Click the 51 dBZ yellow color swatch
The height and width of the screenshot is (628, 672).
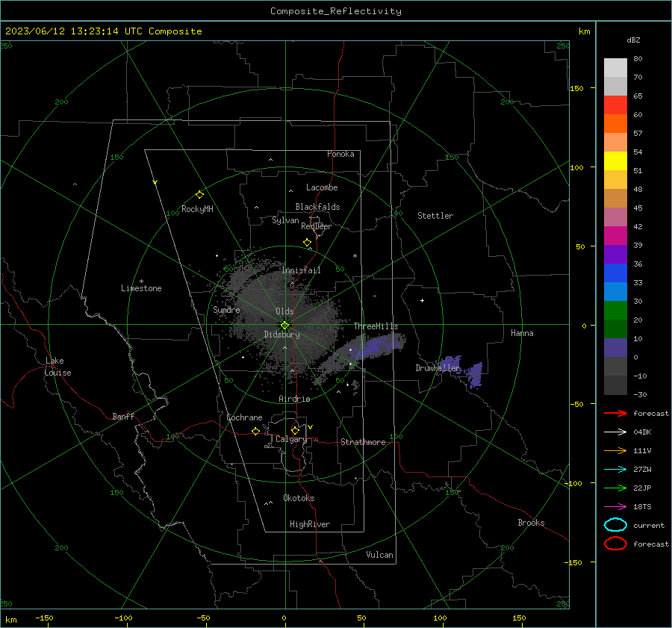coord(615,161)
